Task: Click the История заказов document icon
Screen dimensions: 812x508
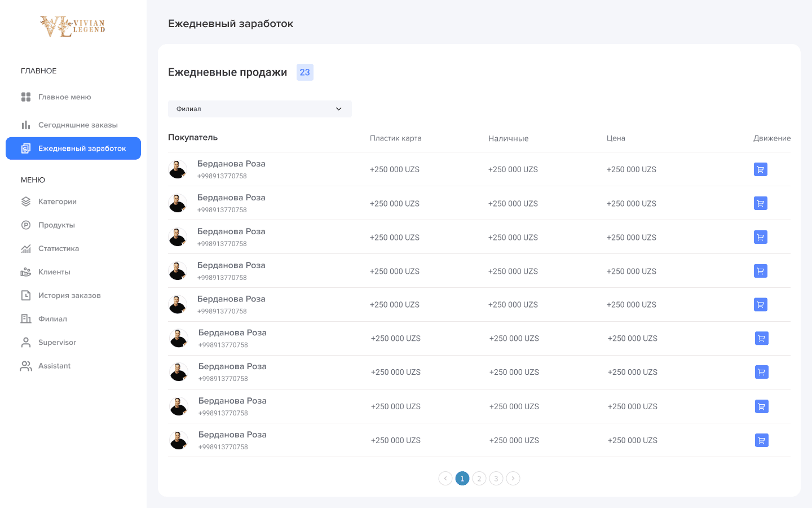Action: (26, 295)
